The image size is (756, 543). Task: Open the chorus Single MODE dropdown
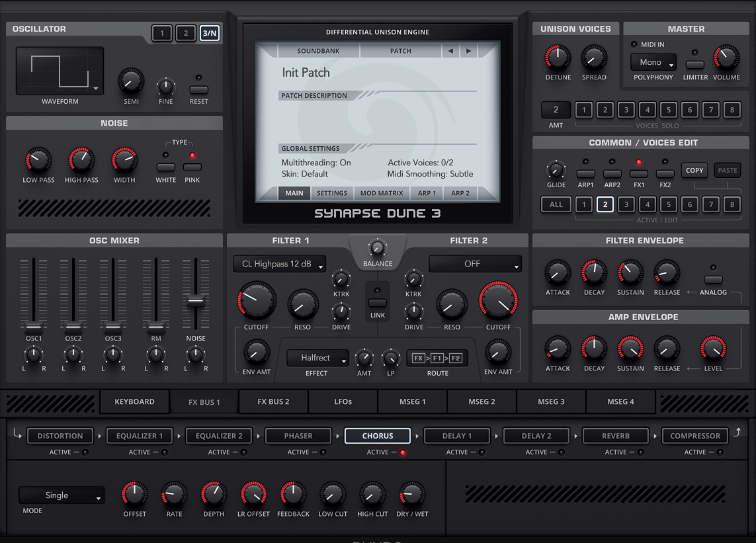click(62, 495)
